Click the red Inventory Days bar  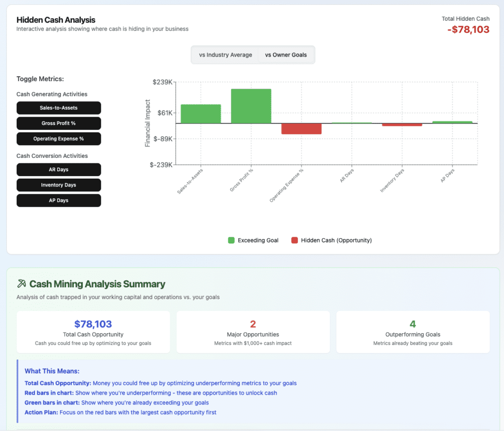point(402,125)
